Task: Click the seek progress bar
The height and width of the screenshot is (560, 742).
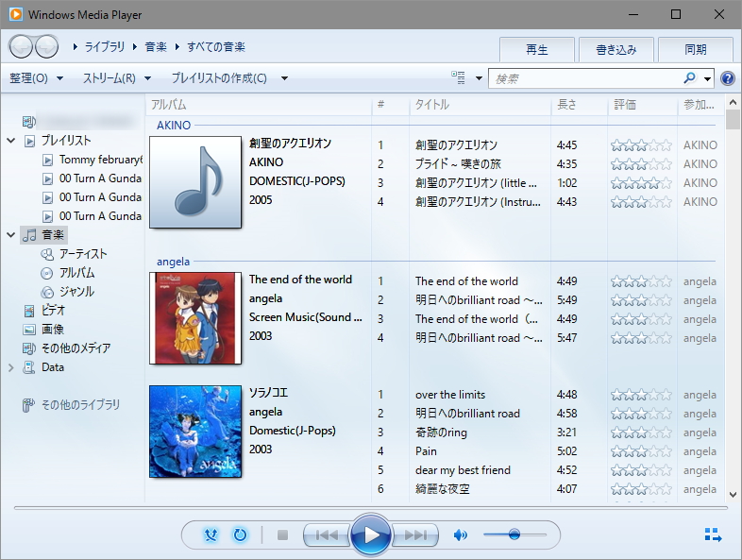Action: tap(370, 508)
